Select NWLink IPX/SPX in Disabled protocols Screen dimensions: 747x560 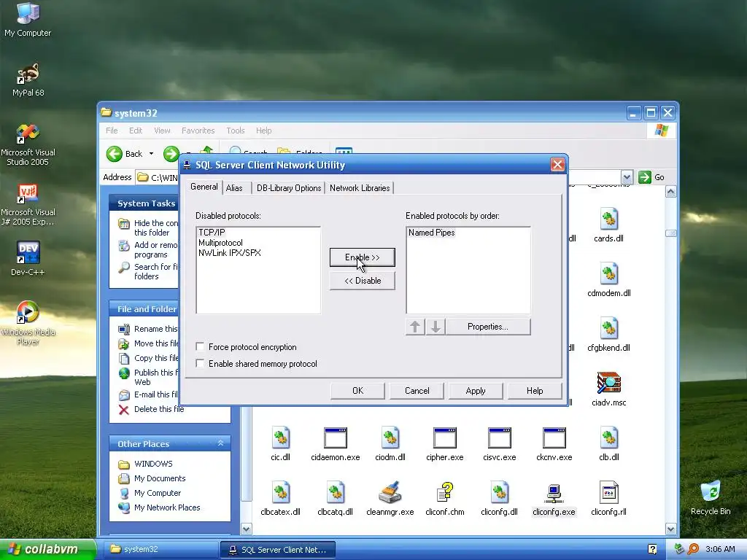pos(230,253)
